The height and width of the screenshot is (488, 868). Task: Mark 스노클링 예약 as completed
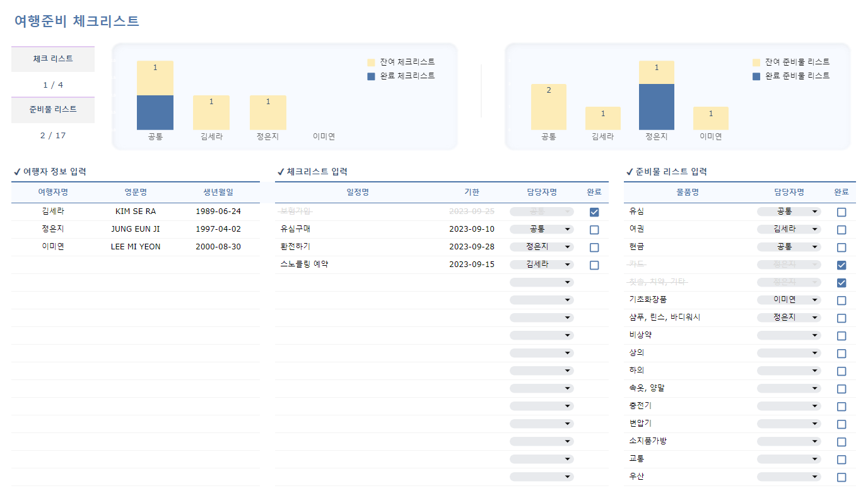594,265
